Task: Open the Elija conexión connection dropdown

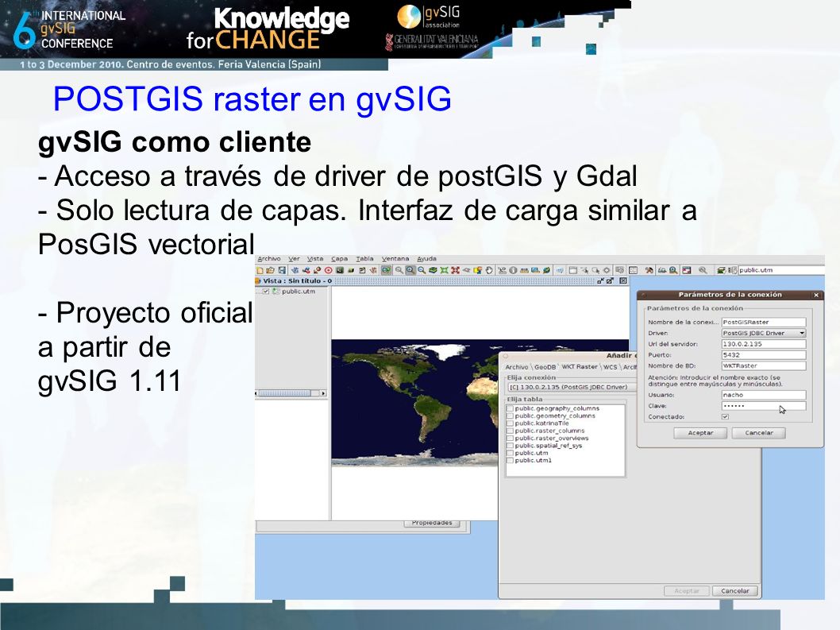Action: pos(572,387)
